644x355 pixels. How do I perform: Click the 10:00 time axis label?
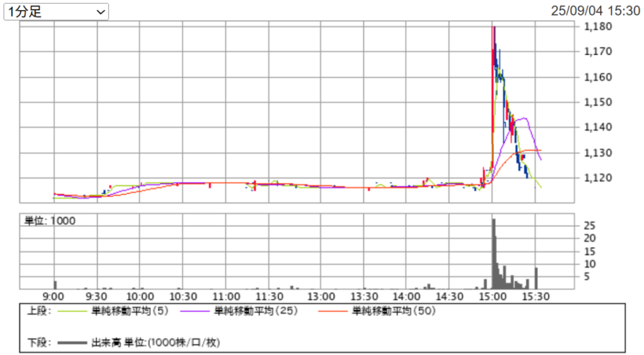[140, 297]
